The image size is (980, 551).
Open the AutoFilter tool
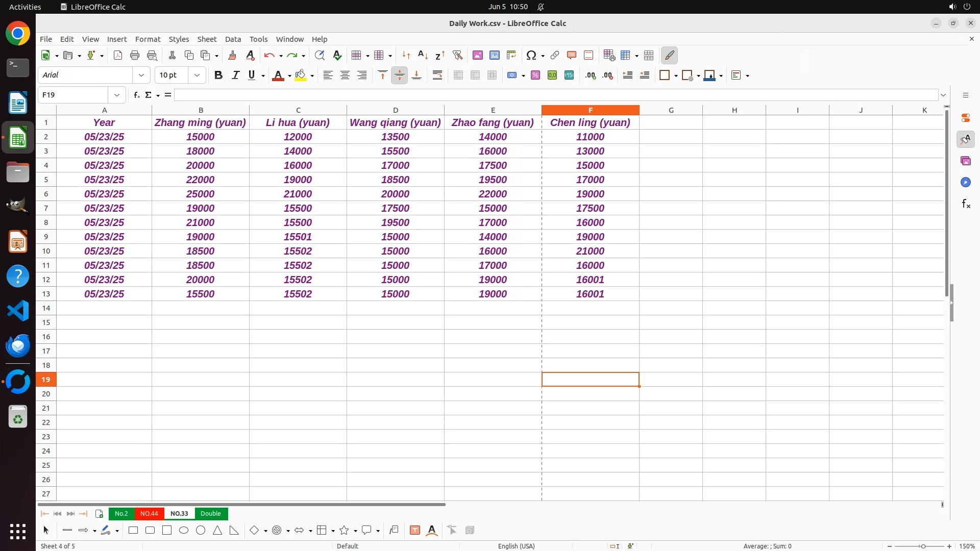point(457,55)
